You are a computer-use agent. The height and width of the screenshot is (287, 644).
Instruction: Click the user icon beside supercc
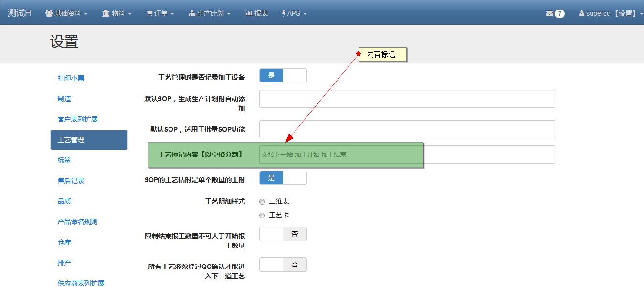click(581, 14)
